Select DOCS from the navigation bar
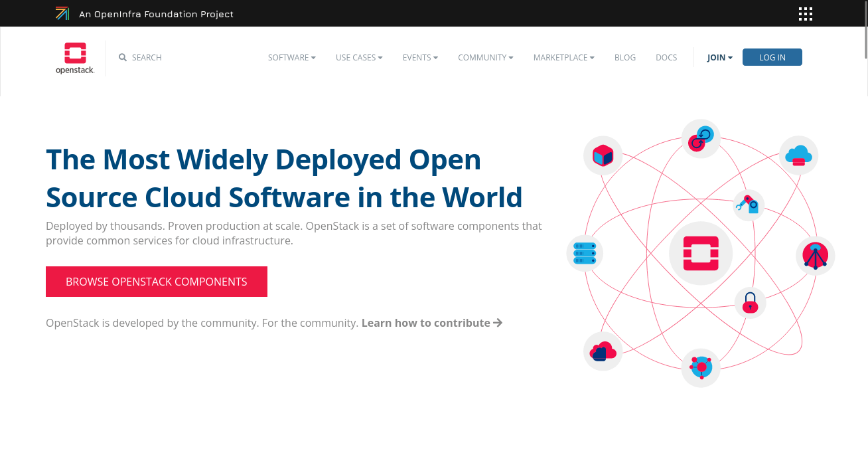 click(x=666, y=57)
